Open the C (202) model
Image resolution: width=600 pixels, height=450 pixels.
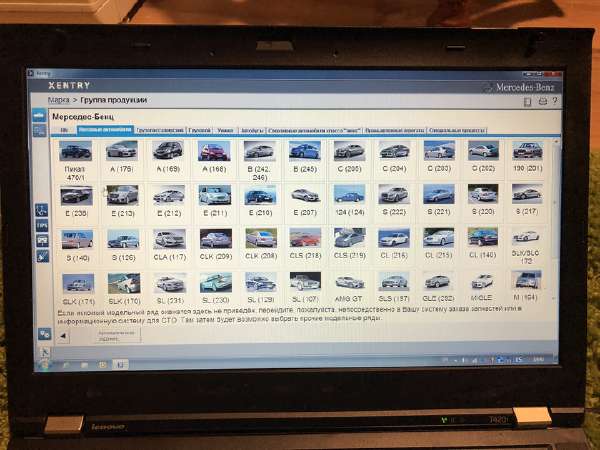point(483,156)
